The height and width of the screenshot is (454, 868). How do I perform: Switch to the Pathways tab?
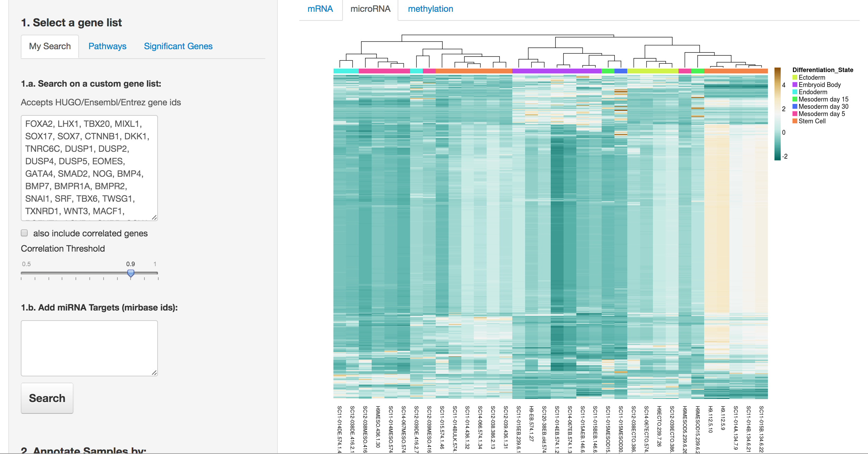[107, 46]
